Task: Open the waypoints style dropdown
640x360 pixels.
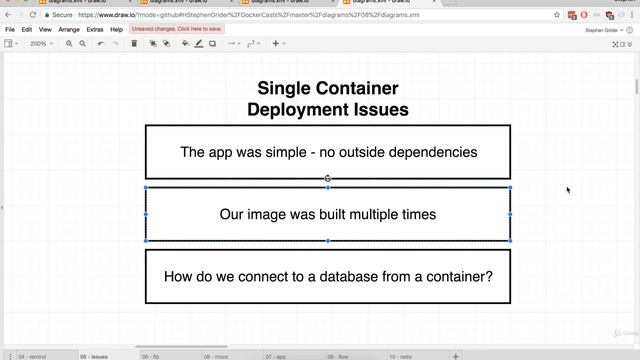Action: coord(253,43)
